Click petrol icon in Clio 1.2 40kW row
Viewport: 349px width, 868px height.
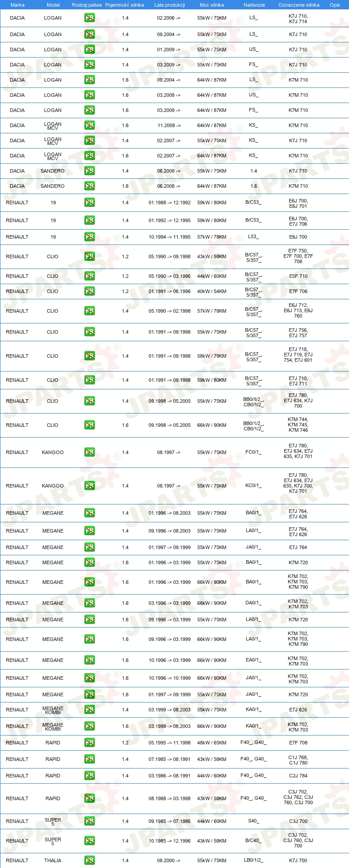click(90, 291)
